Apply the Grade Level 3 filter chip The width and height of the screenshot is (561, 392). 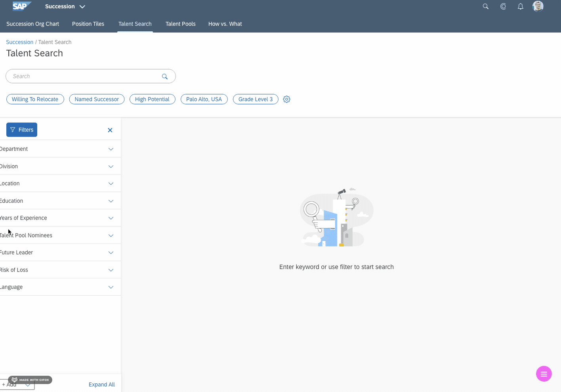pos(256,99)
